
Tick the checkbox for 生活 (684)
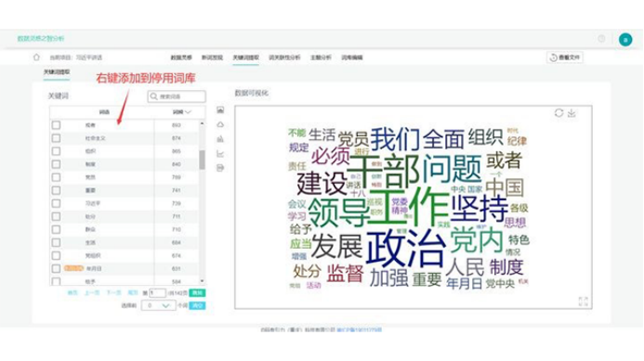coord(56,243)
